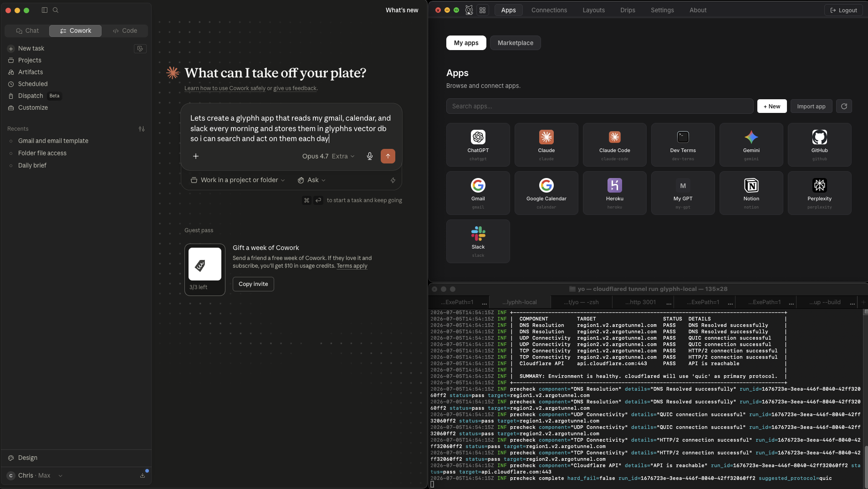868x489 pixels.
Task: Toggle the sidebar panel icon in Claude window
Action: click(45, 10)
